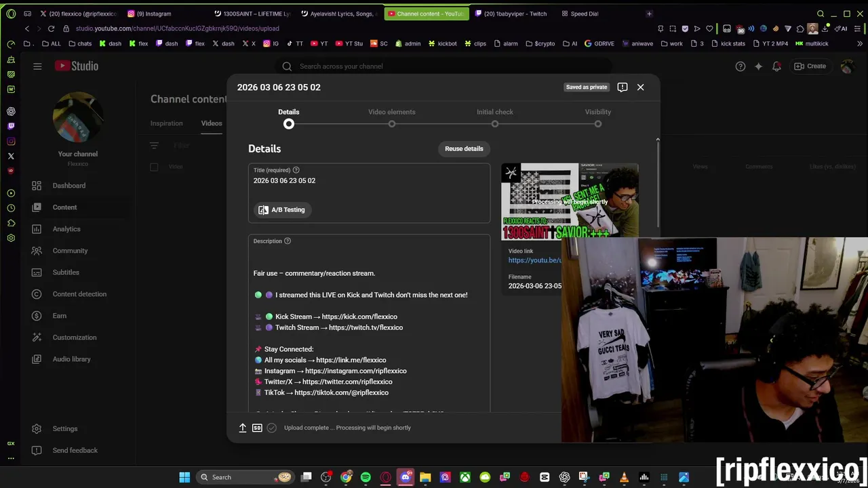Open notifications bell in Studio header

tap(776, 66)
